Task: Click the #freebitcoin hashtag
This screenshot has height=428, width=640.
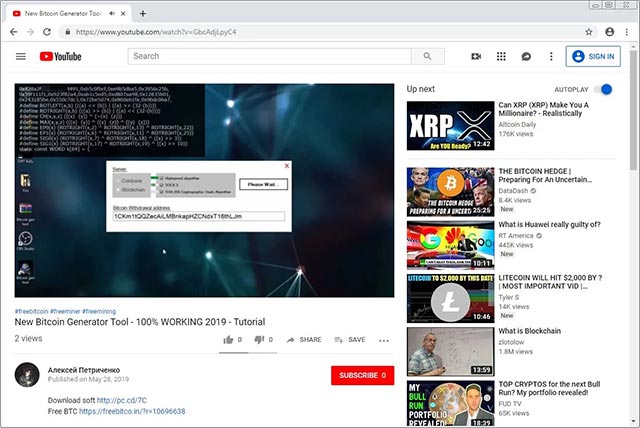Action: [x=31, y=311]
